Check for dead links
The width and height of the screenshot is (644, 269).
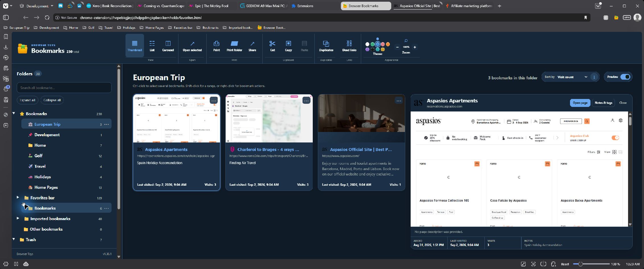(349, 46)
